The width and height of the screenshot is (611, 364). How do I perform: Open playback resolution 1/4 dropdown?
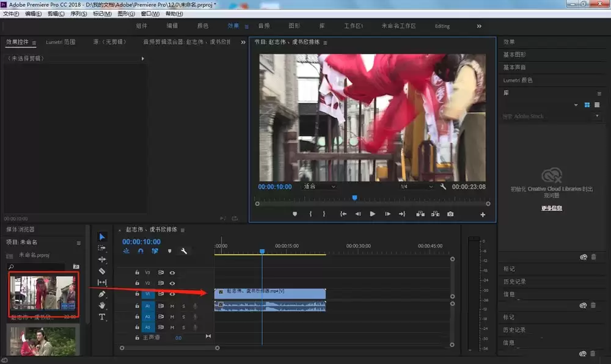click(416, 186)
